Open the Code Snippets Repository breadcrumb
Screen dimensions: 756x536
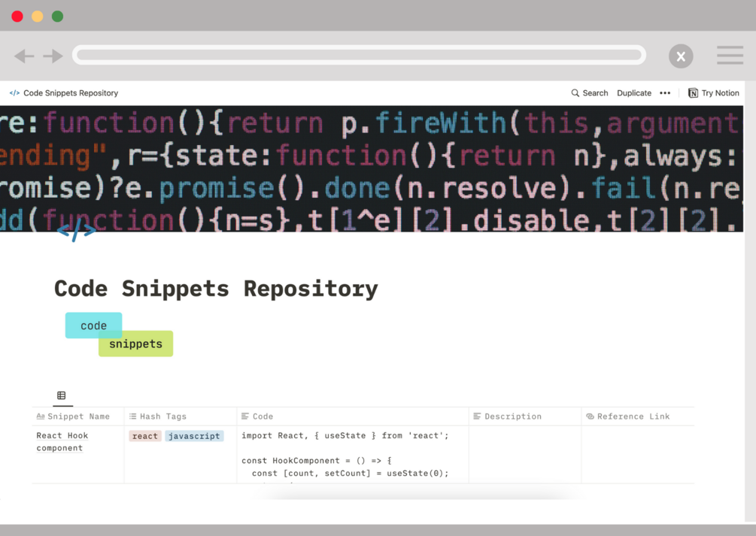pos(71,93)
